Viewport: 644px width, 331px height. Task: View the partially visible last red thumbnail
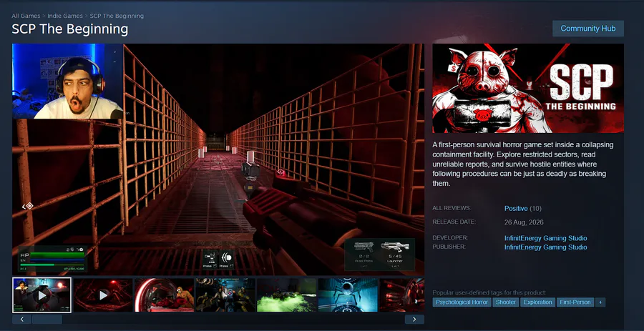click(x=402, y=295)
